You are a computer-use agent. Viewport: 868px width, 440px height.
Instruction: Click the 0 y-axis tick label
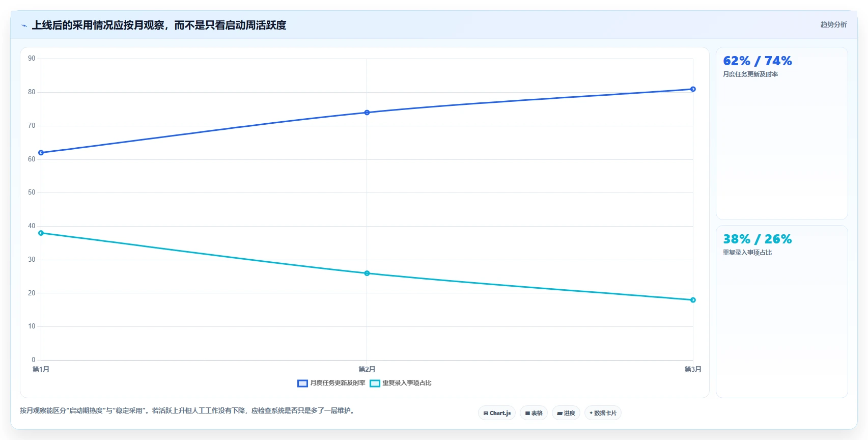(x=34, y=360)
